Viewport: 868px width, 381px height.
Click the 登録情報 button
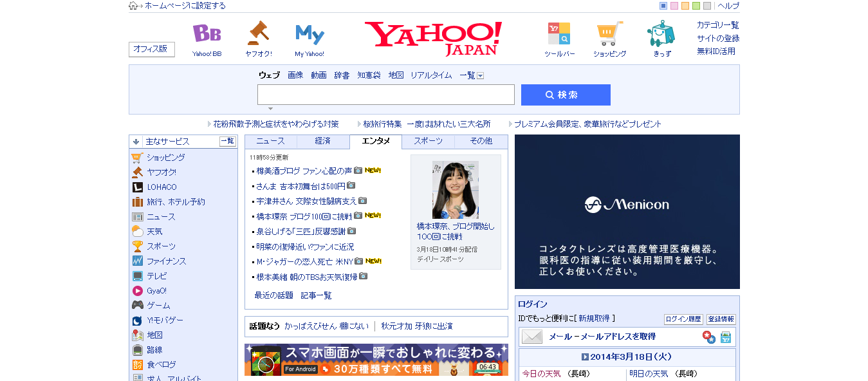click(721, 319)
